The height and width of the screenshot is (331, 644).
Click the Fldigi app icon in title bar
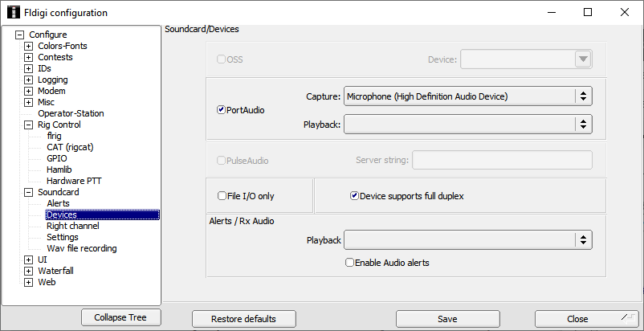click(13, 13)
